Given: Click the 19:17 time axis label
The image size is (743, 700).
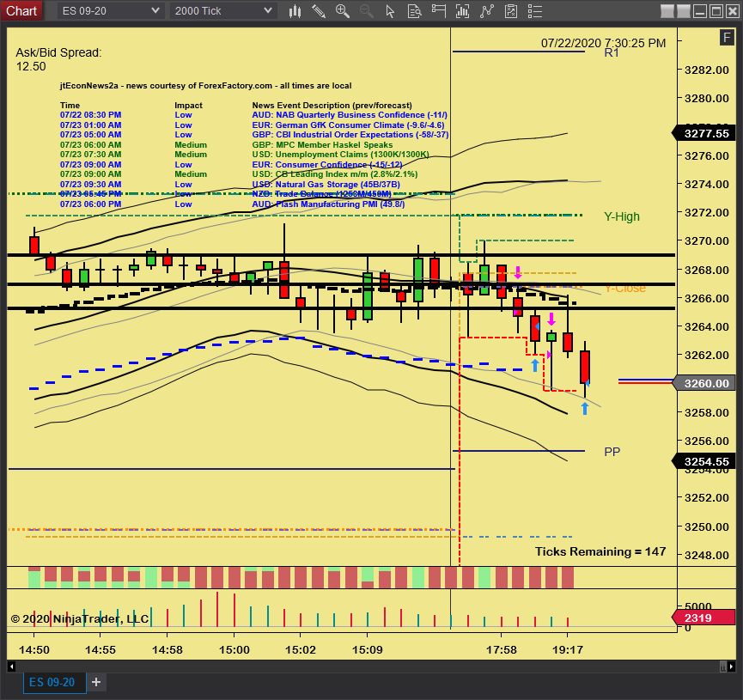Looking at the screenshot, I should 568,650.
